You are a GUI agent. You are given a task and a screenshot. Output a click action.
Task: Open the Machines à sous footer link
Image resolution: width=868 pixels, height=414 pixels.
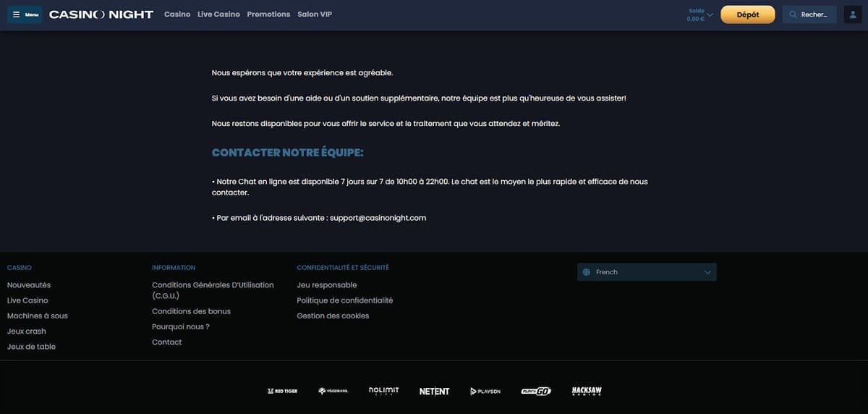coord(37,316)
